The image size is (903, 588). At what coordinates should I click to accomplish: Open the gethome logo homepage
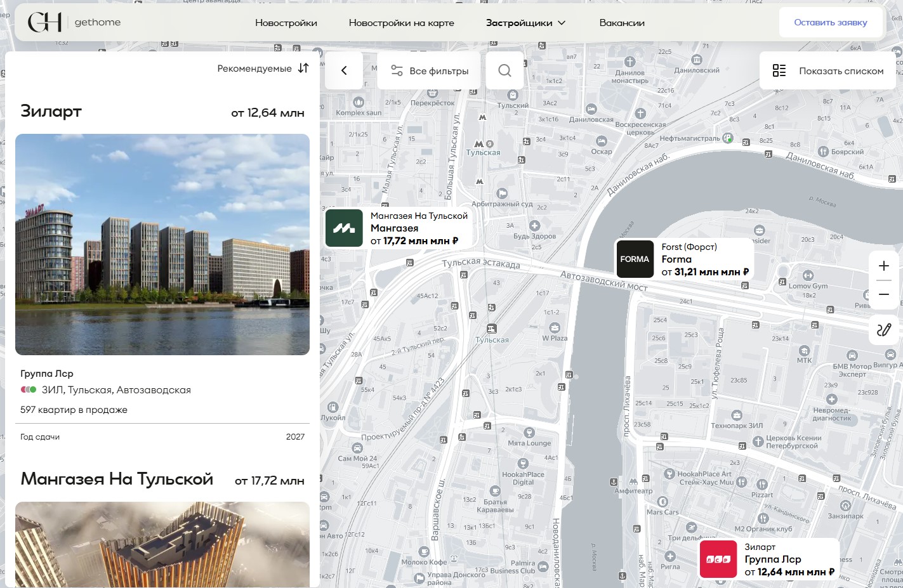point(74,22)
